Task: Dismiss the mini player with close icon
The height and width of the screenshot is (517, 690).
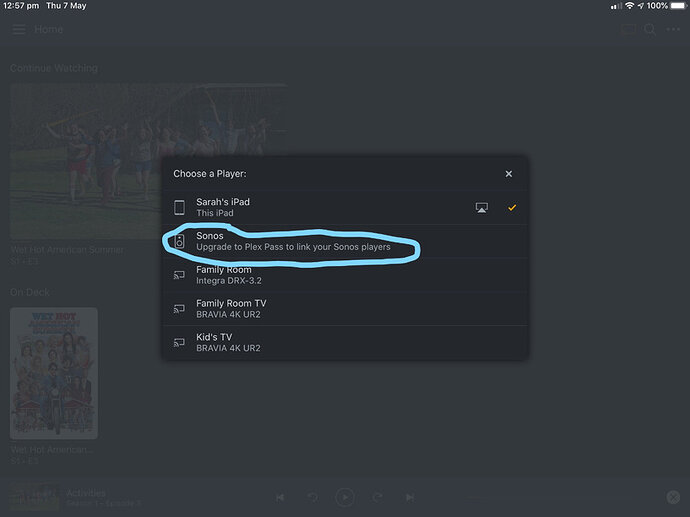Action: tap(673, 497)
